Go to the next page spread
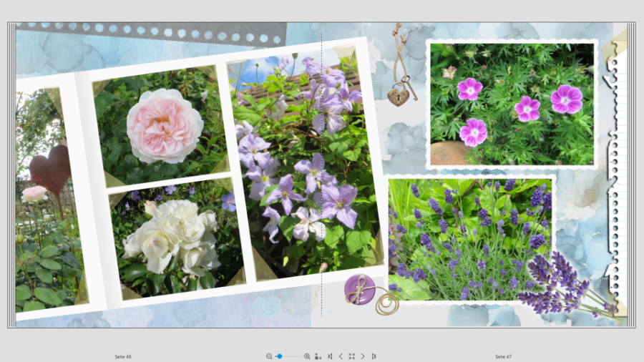The height and width of the screenshot is (362, 644). tap(363, 356)
